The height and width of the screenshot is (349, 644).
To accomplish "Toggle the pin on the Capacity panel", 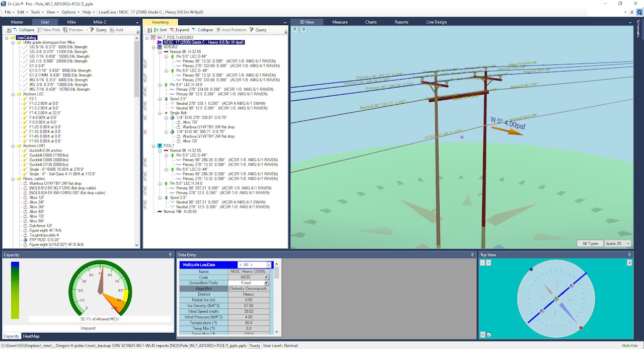I will (x=170, y=255).
